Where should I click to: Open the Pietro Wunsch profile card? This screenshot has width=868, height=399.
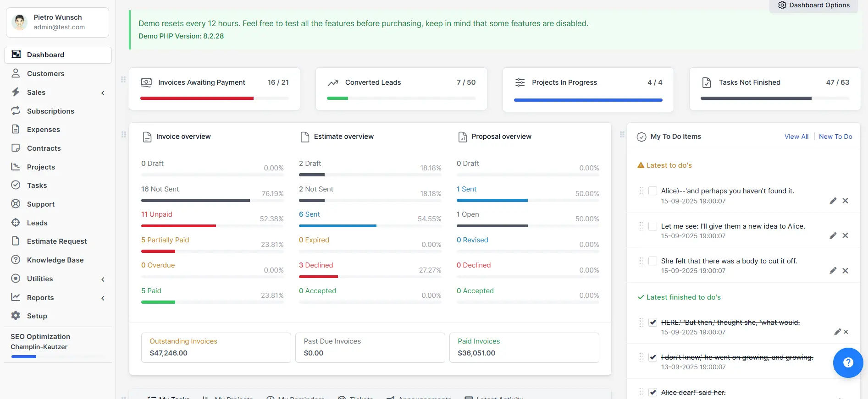coord(57,22)
